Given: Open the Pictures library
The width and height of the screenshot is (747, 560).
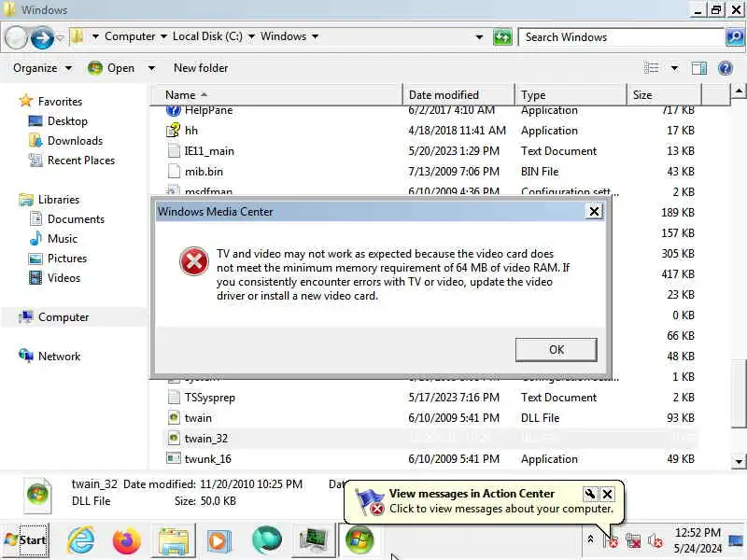Looking at the screenshot, I should pos(67,259).
